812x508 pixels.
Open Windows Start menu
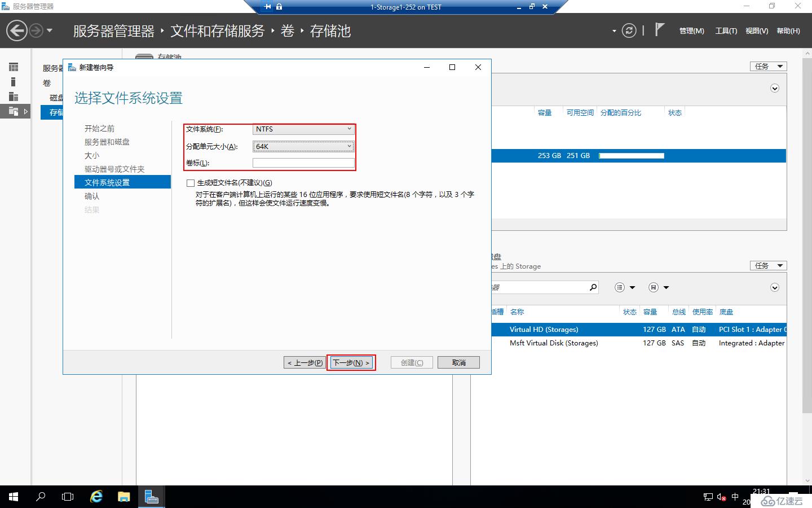click(14, 497)
